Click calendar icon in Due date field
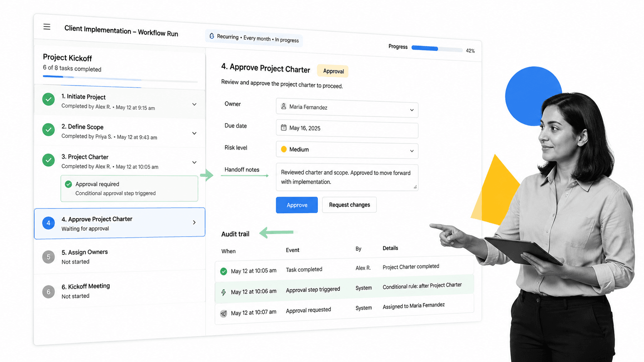 click(x=283, y=127)
